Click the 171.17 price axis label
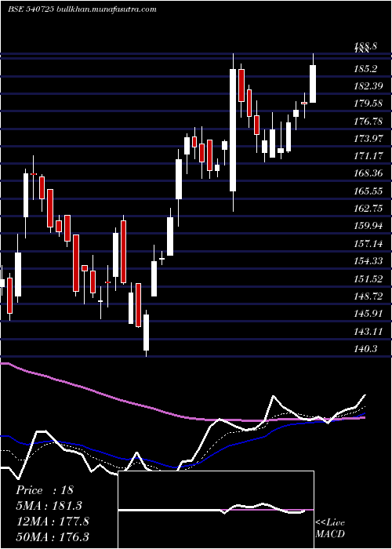392x549 pixels. point(368,156)
